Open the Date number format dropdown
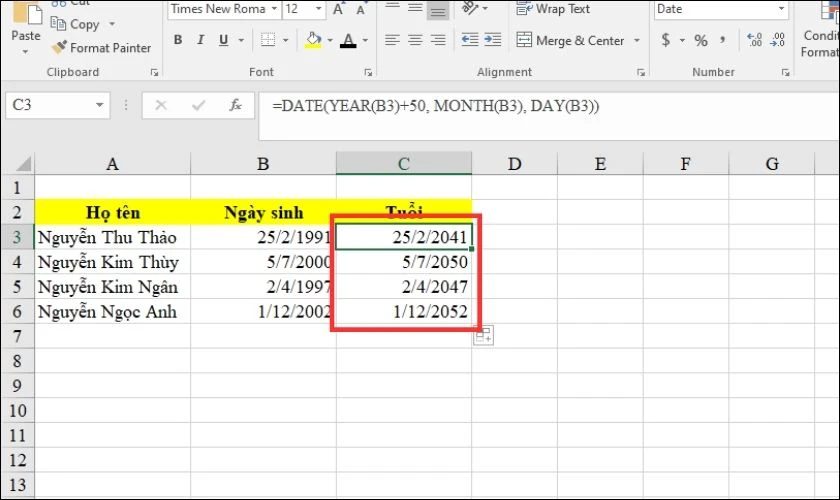The width and height of the screenshot is (840, 500). pyautogui.click(x=781, y=9)
